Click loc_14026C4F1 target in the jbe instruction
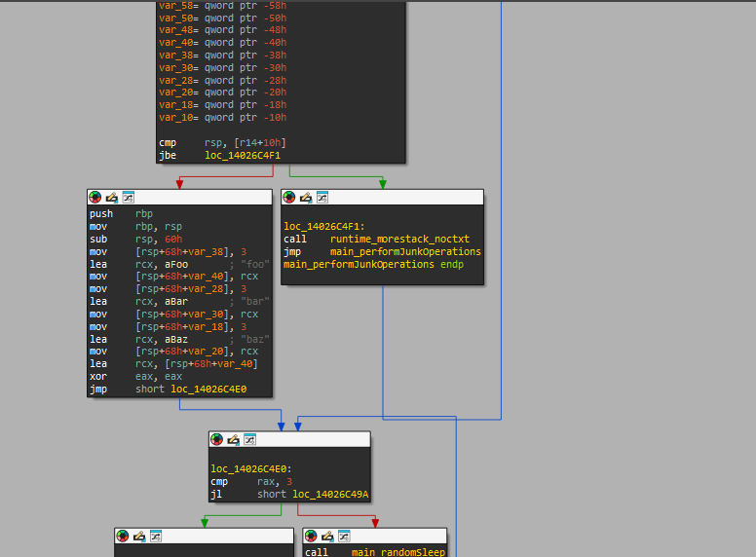 [x=243, y=155]
